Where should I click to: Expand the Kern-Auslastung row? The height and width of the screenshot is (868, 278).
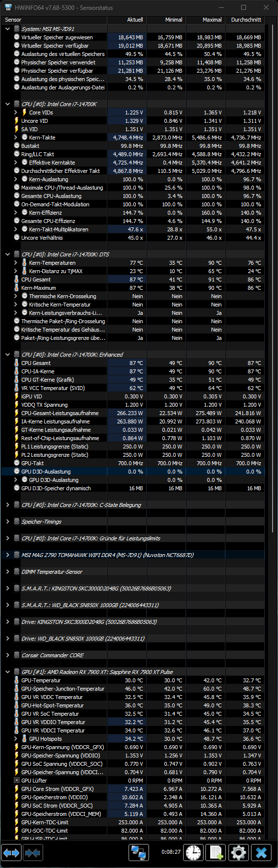tap(15, 179)
